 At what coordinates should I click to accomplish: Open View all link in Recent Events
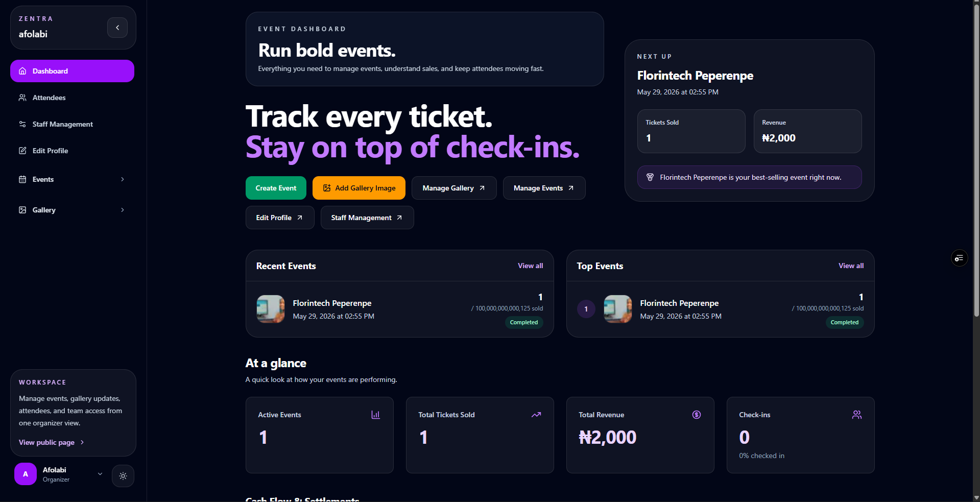(530, 266)
